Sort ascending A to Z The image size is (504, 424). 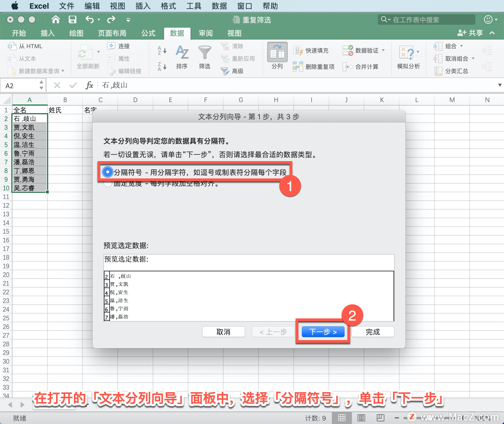click(x=162, y=50)
